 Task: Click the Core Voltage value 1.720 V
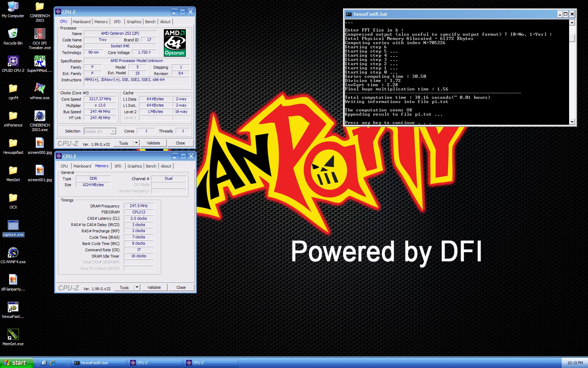coord(144,52)
